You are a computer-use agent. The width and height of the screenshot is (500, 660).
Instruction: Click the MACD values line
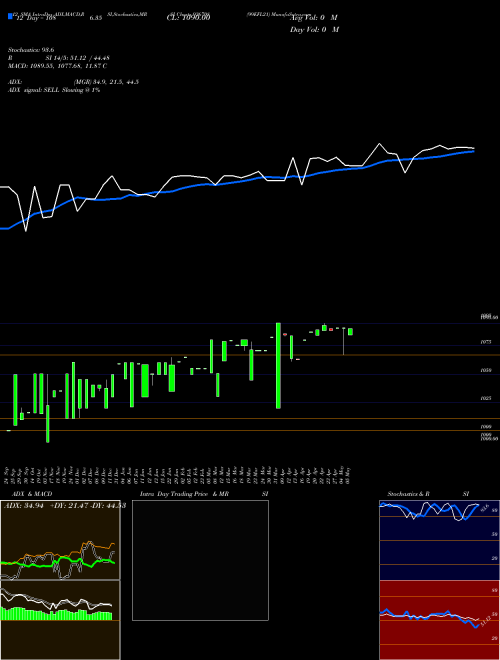57,66
